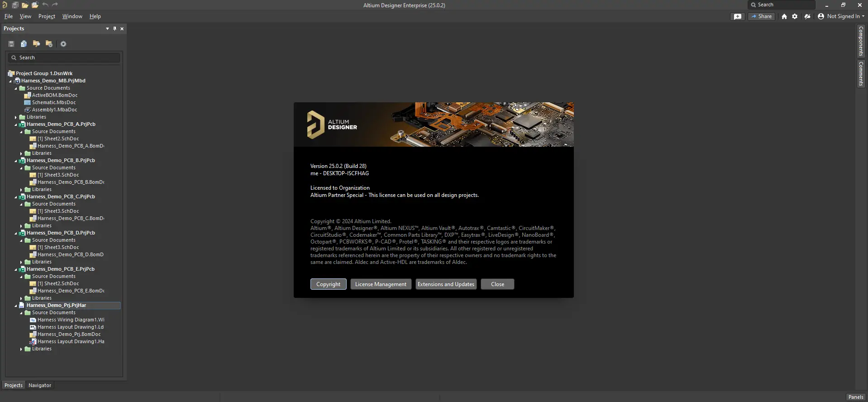The image size is (868, 402).
Task: Open Projects panel settings gear
Action: (x=63, y=44)
